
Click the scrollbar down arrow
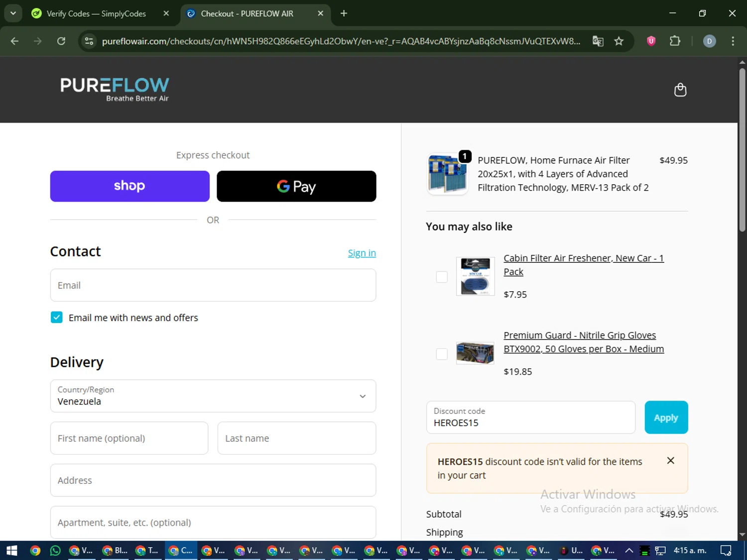[x=742, y=535]
